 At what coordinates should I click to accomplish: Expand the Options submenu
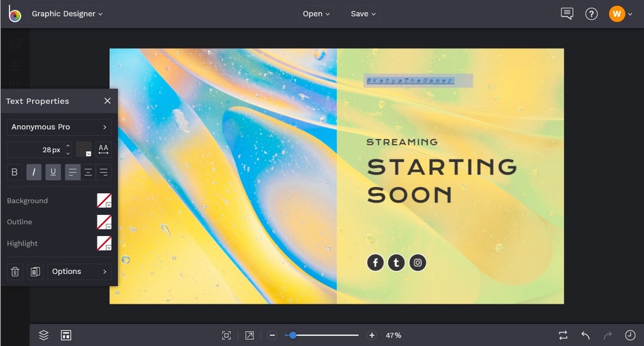[80, 272]
